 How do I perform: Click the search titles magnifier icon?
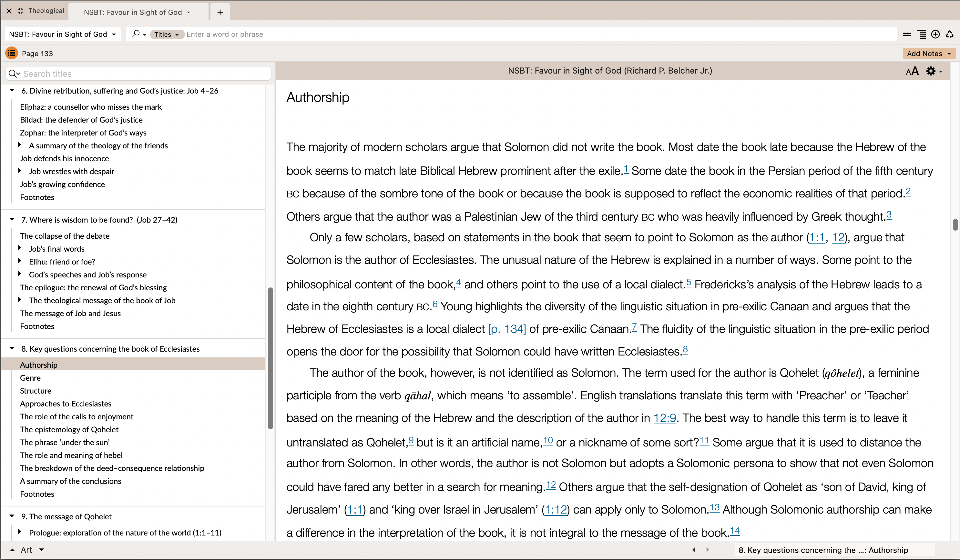(14, 74)
